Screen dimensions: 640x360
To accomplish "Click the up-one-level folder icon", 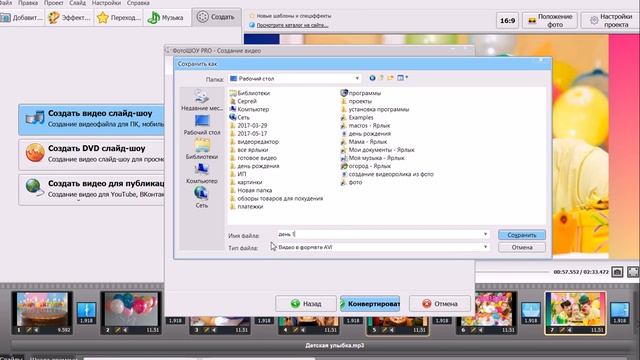I will pos(381,78).
